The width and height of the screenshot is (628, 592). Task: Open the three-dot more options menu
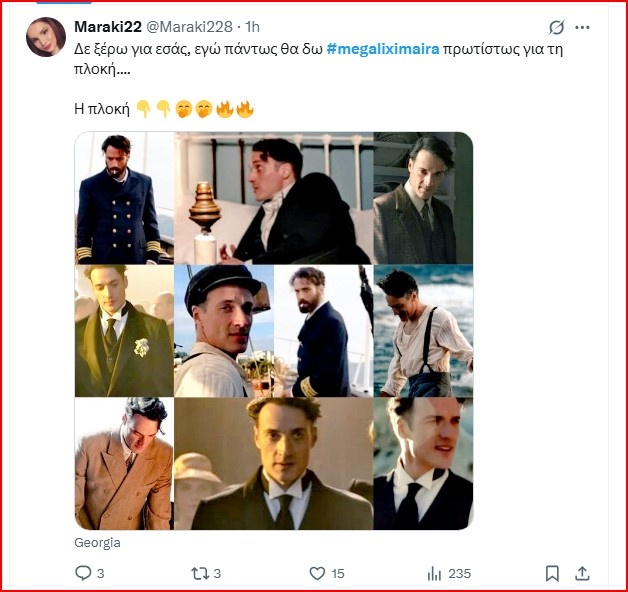click(x=585, y=26)
